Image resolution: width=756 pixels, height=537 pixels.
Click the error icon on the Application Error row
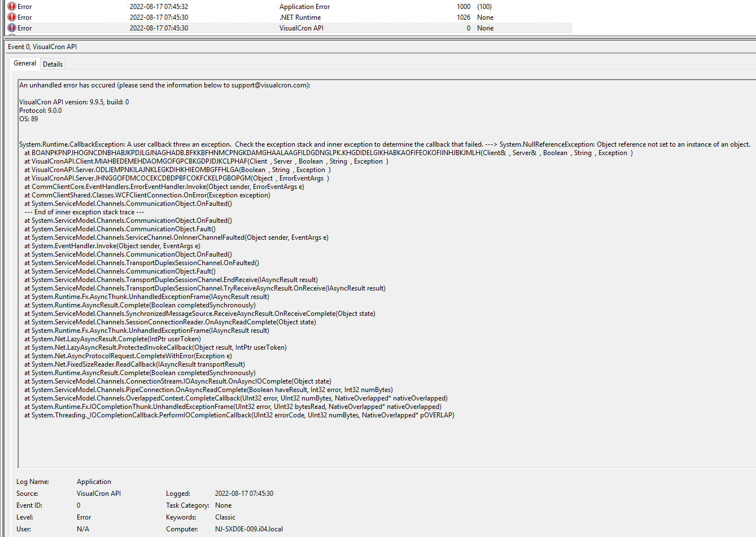coord(11,7)
